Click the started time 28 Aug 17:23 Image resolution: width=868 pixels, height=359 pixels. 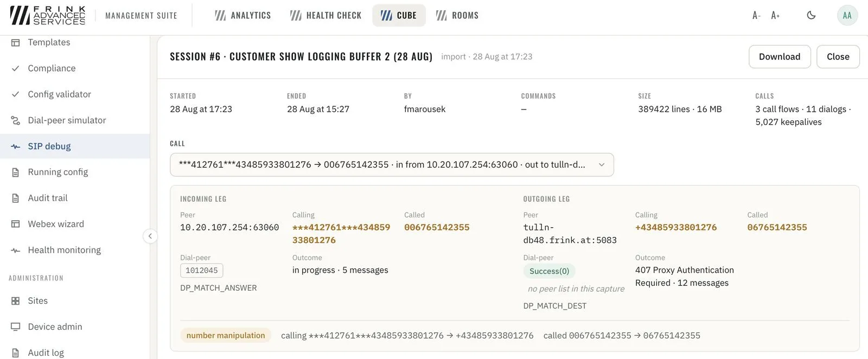[201, 109]
